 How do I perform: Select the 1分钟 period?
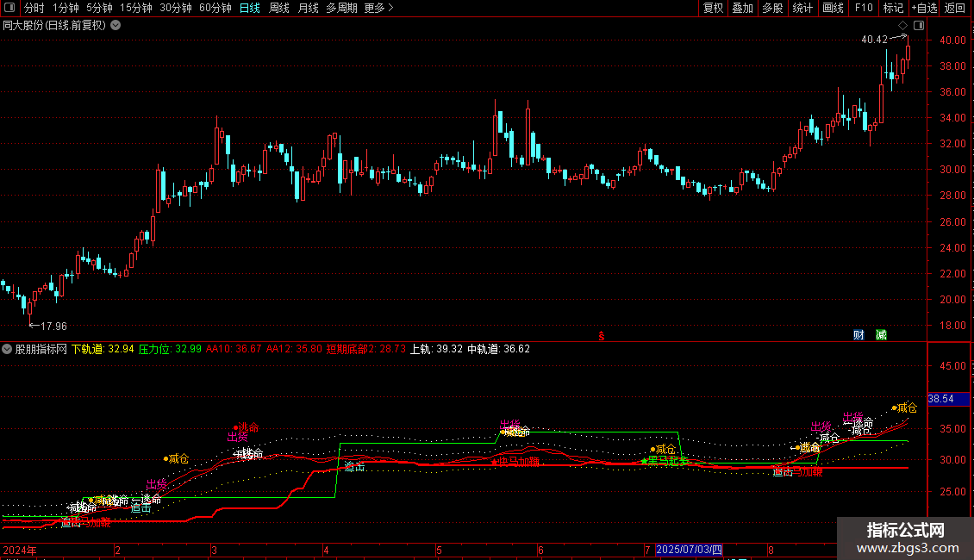pyautogui.click(x=66, y=8)
